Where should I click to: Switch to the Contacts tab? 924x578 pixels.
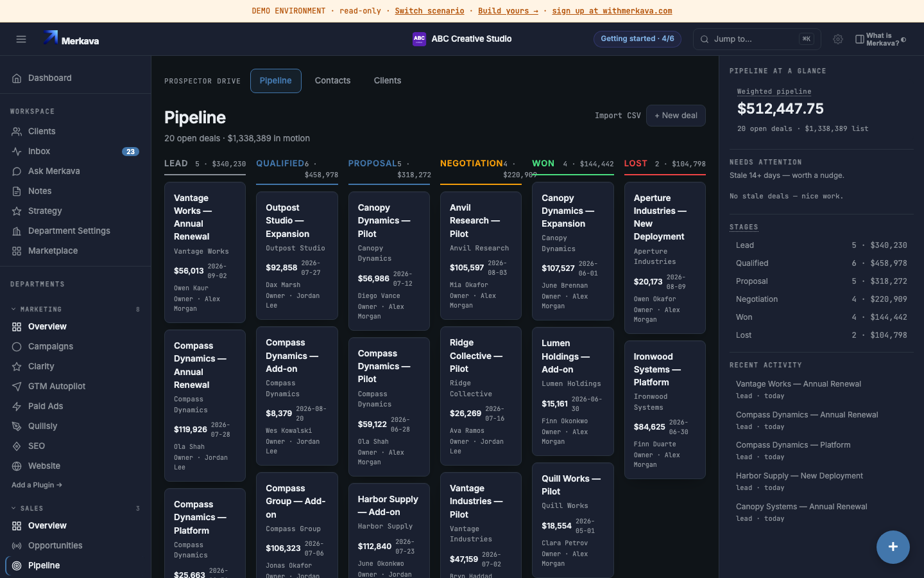pyautogui.click(x=332, y=81)
